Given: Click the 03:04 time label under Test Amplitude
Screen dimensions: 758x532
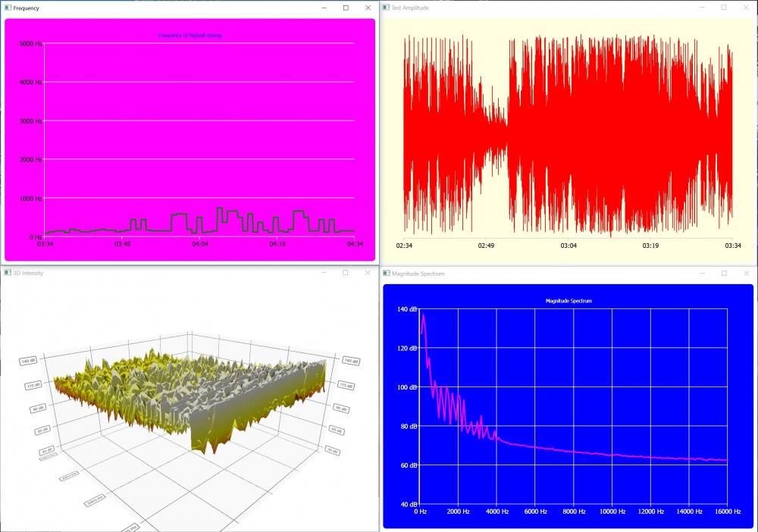Looking at the screenshot, I should click(568, 246).
